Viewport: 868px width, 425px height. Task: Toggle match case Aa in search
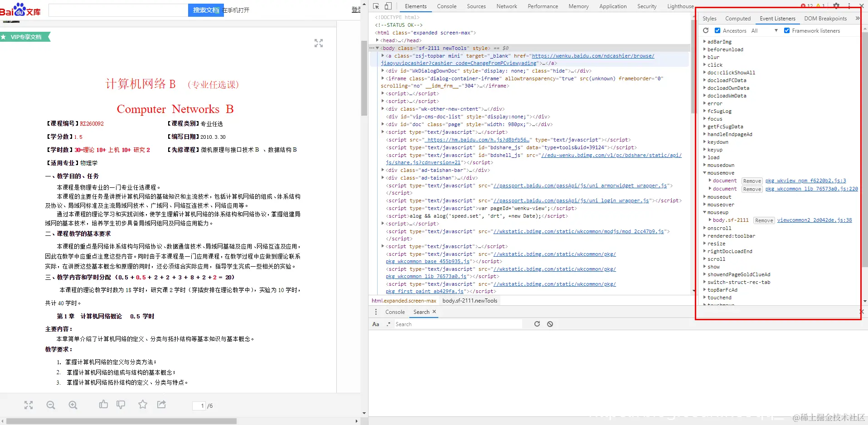click(x=376, y=324)
